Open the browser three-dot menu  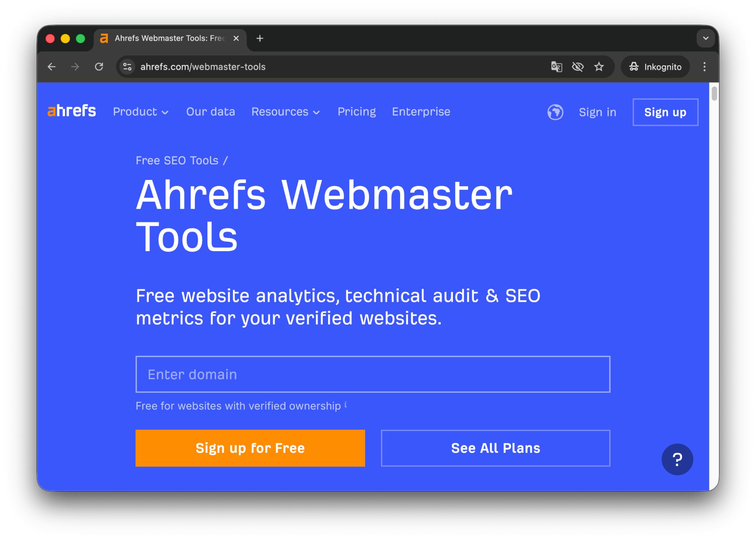coord(704,67)
